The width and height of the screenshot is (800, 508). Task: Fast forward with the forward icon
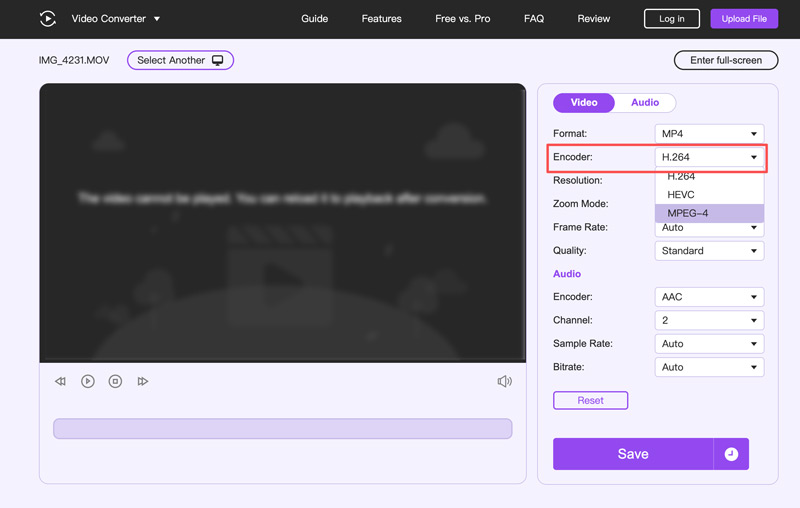click(143, 381)
